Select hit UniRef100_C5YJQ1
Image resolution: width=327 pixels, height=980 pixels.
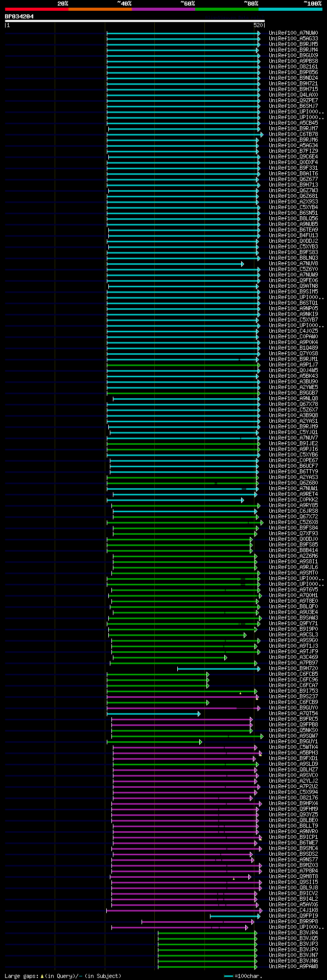pyautogui.click(x=293, y=432)
